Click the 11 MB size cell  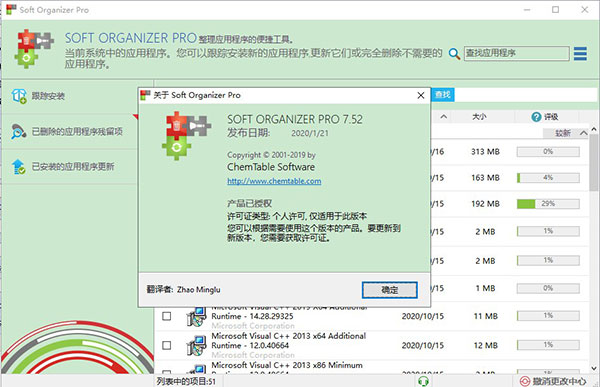pos(486,316)
